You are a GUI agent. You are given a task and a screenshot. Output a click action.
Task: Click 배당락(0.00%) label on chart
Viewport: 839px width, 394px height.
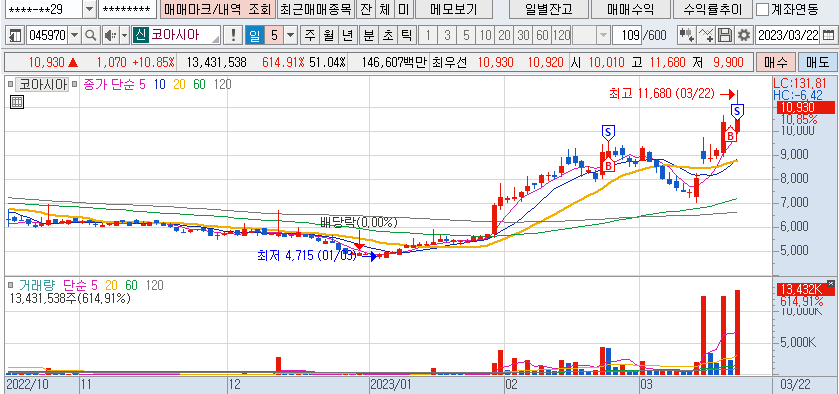pos(359,222)
